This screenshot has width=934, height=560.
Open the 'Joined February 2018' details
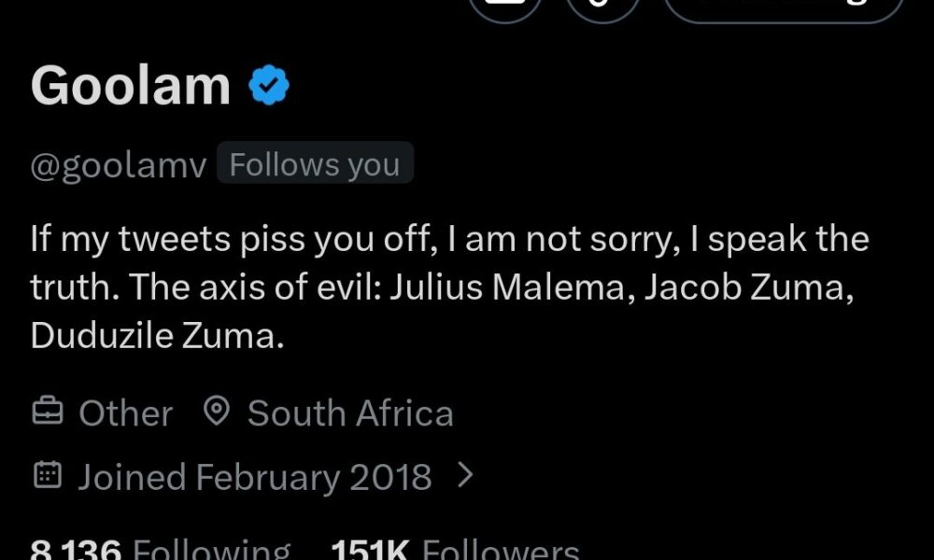[254, 477]
